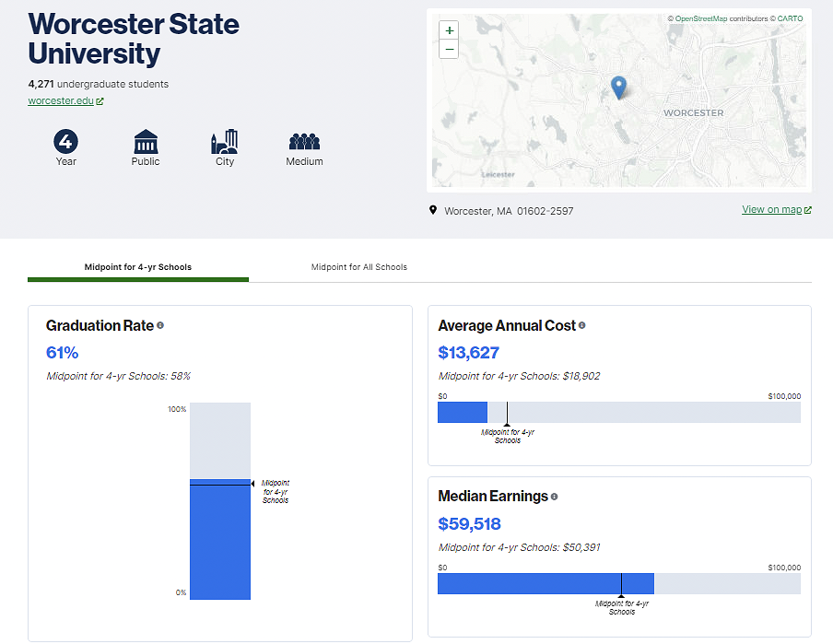The image size is (833, 644).
Task: Click the Medium size crowd icon
Action: (304, 143)
